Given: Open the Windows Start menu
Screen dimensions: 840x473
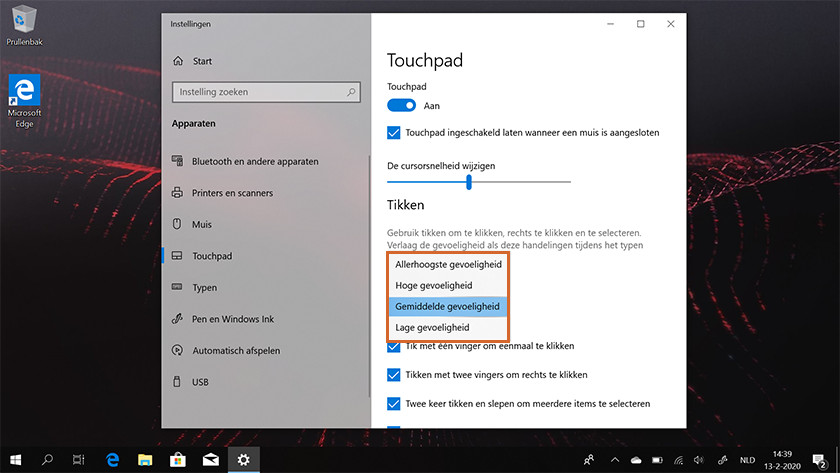Looking at the screenshot, I should pos(16,460).
